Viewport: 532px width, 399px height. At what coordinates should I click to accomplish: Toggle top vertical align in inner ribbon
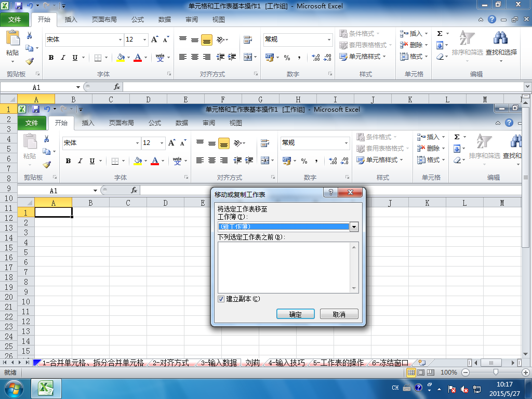pyautogui.click(x=200, y=143)
